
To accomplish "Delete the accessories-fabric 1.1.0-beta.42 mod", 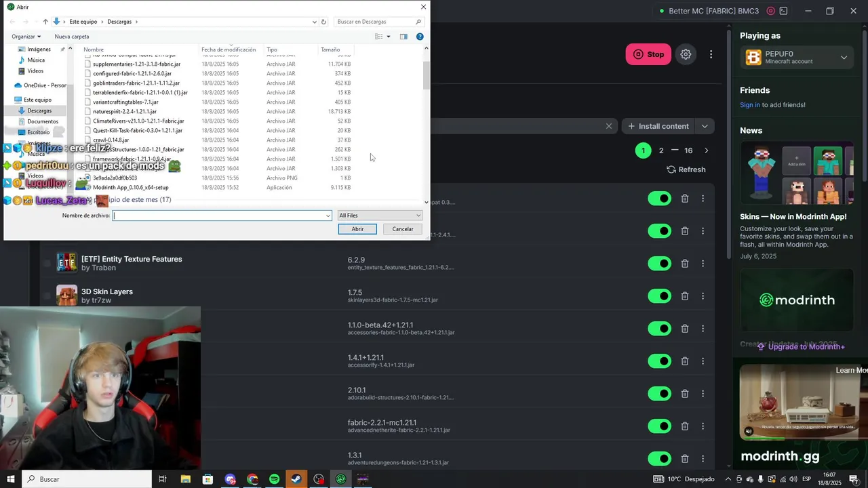I will point(685,329).
